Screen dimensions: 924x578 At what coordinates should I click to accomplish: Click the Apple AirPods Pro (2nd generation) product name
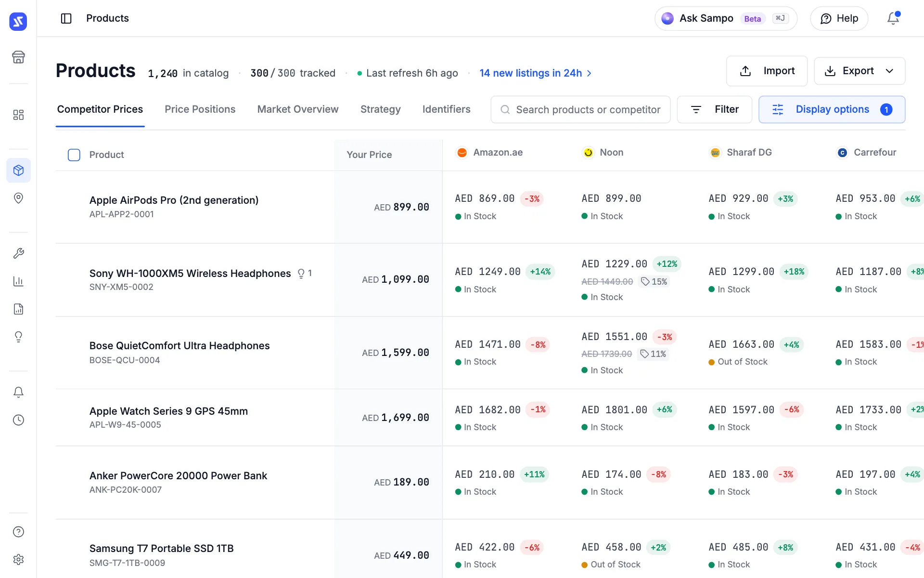pyautogui.click(x=174, y=200)
